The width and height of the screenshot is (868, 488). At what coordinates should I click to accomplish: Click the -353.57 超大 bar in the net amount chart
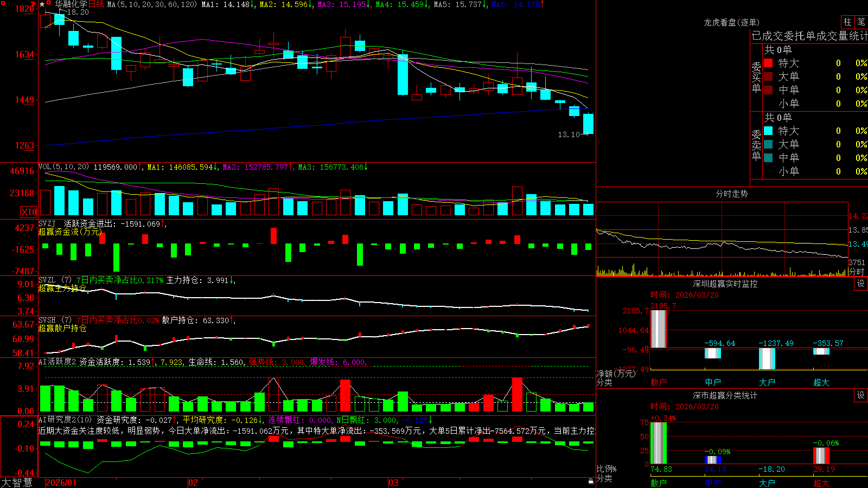pyautogui.click(x=821, y=351)
